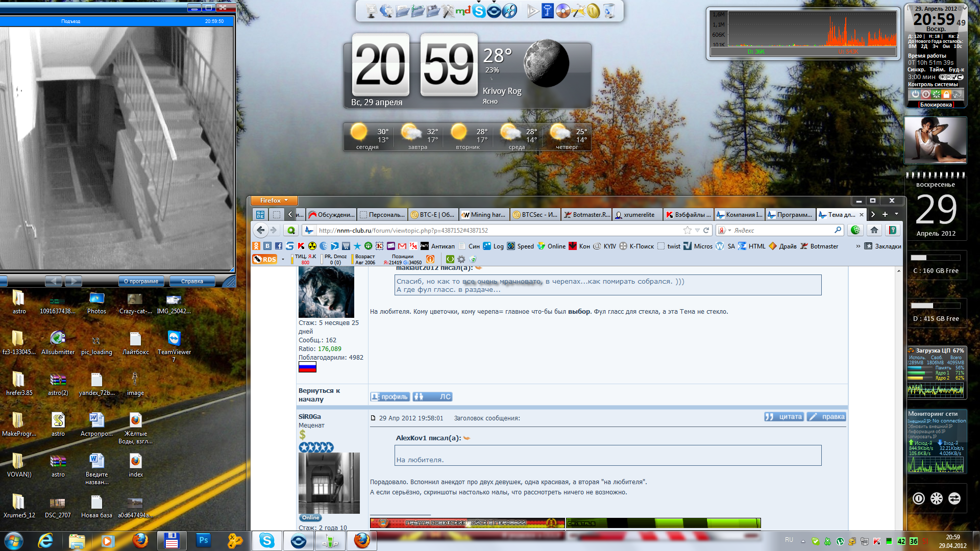Click the browser back arrow button
The height and width of the screenshot is (551, 980).
[261, 230]
